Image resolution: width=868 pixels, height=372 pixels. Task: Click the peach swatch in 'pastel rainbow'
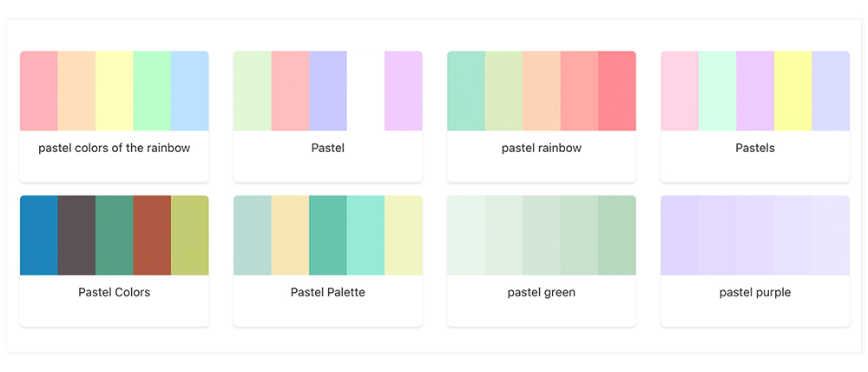click(542, 90)
